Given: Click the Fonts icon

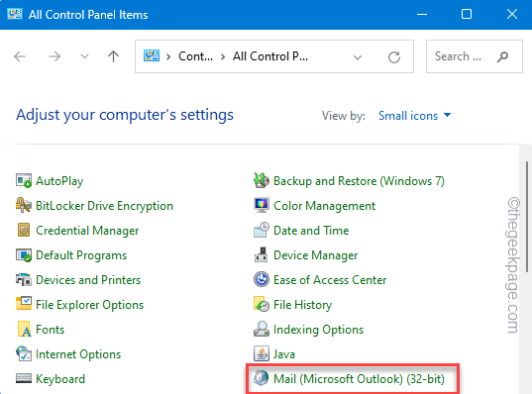Looking at the screenshot, I should [x=24, y=330].
